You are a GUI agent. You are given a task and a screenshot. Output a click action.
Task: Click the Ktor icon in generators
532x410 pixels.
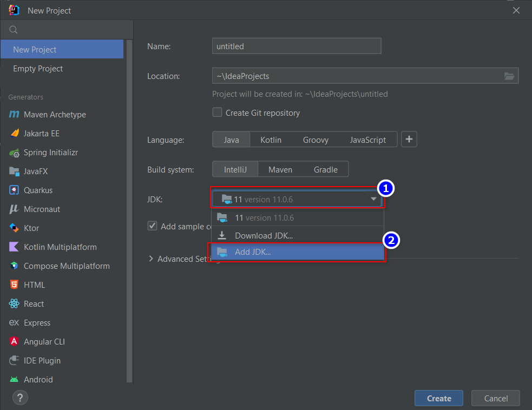point(14,228)
